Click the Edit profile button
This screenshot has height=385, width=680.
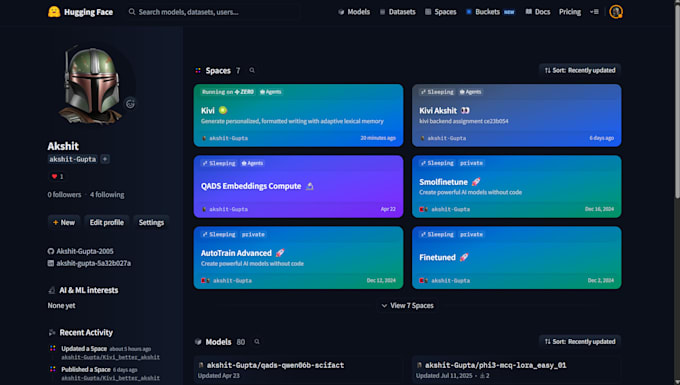[107, 222]
